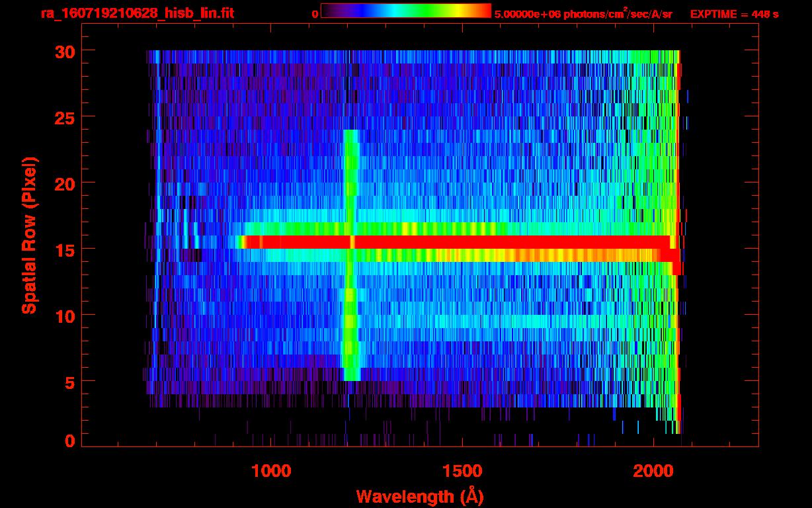Screen dimensions: 812x508
Task: Click the y-axis tick label 0
Action: pyautogui.click(x=69, y=441)
